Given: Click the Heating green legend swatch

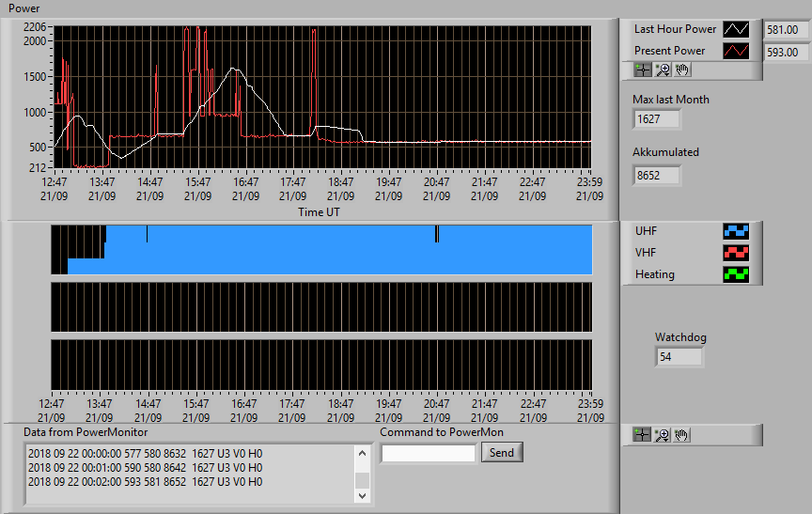Looking at the screenshot, I should tap(736, 274).
